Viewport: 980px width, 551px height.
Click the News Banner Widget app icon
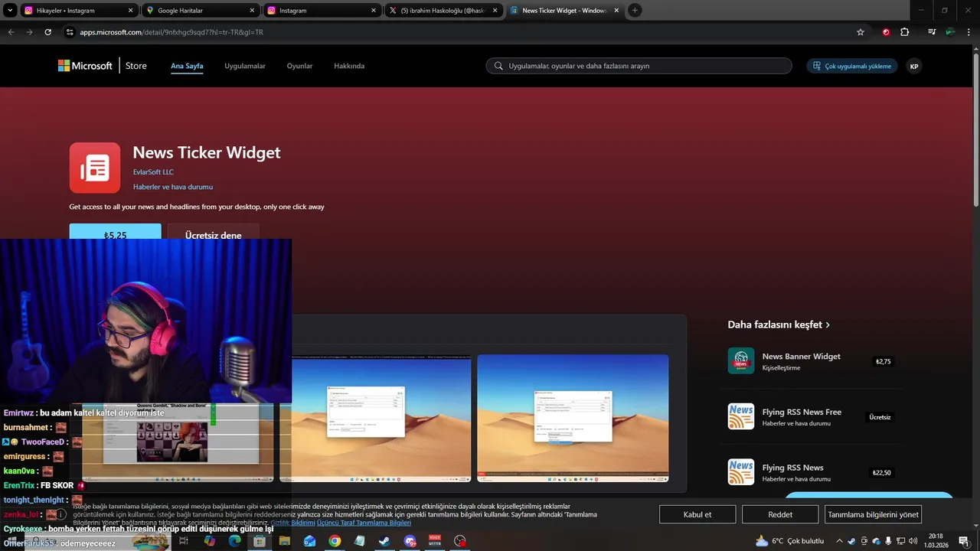741,361
